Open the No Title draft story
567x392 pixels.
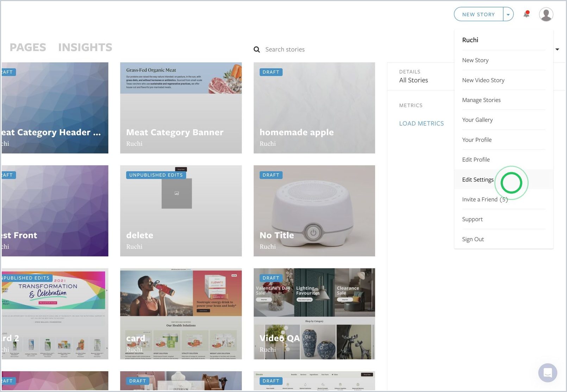(314, 211)
